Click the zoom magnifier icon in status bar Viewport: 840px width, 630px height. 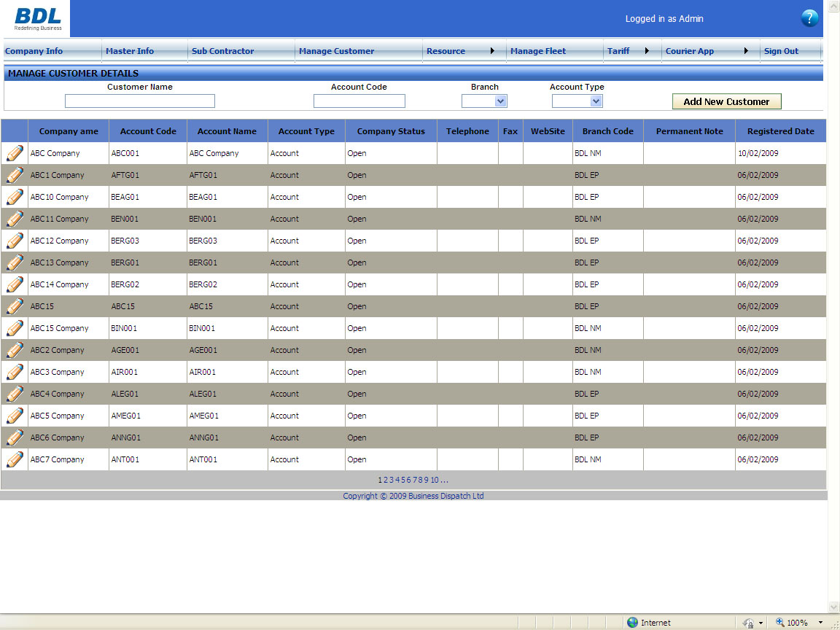(x=779, y=622)
